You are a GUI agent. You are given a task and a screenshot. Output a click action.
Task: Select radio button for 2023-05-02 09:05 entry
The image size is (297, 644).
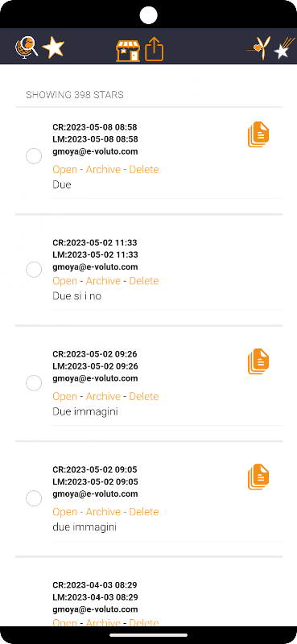tap(34, 498)
